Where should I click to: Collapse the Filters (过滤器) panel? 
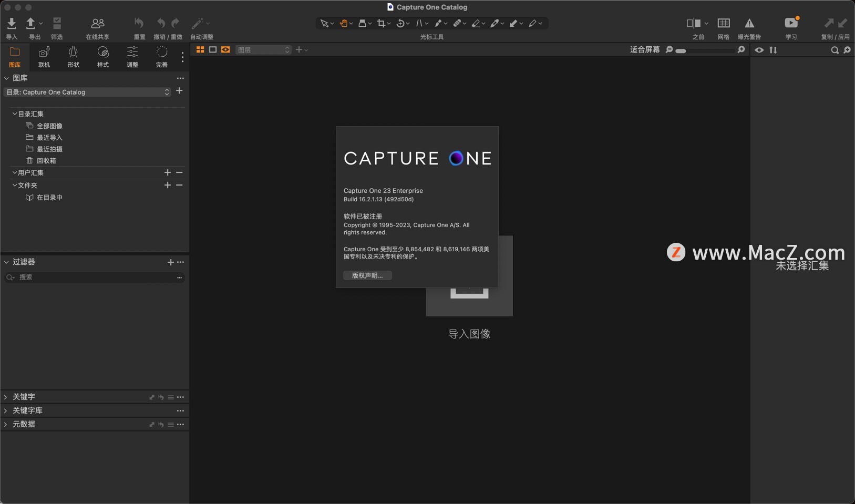click(x=6, y=262)
